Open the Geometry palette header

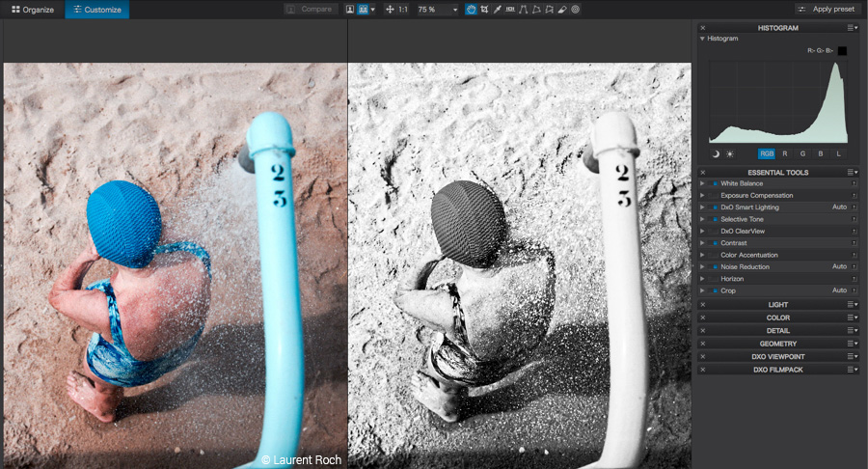[777, 344]
